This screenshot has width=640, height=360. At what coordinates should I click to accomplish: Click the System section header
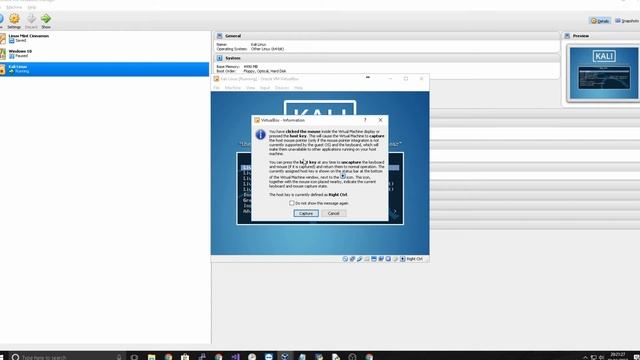(386, 58)
